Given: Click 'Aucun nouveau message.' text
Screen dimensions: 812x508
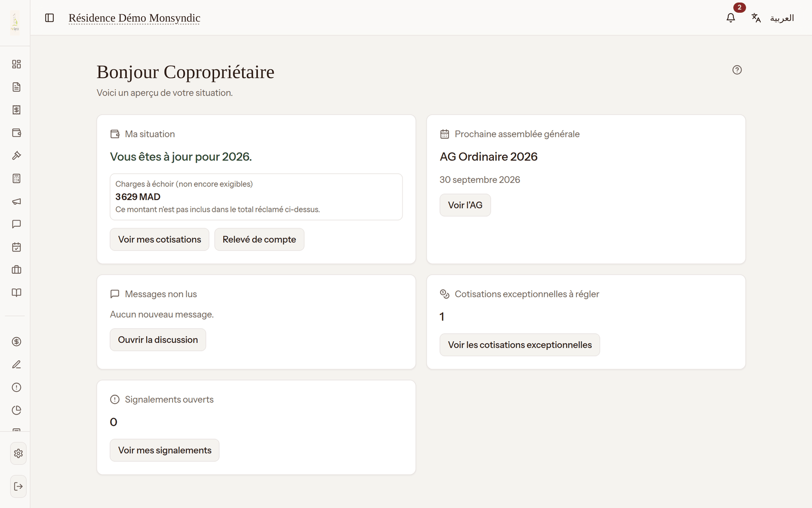Looking at the screenshot, I should coord(162,314).
